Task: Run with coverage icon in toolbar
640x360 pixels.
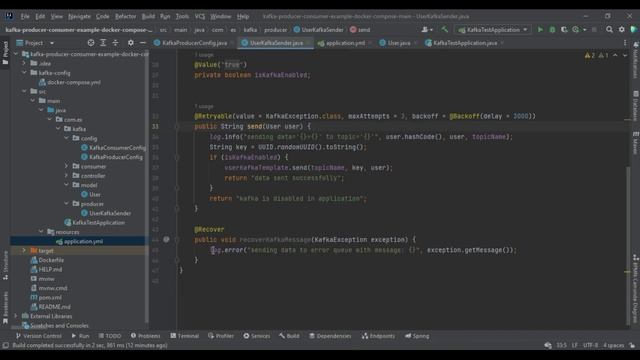Action: click(x=564, y=30)
